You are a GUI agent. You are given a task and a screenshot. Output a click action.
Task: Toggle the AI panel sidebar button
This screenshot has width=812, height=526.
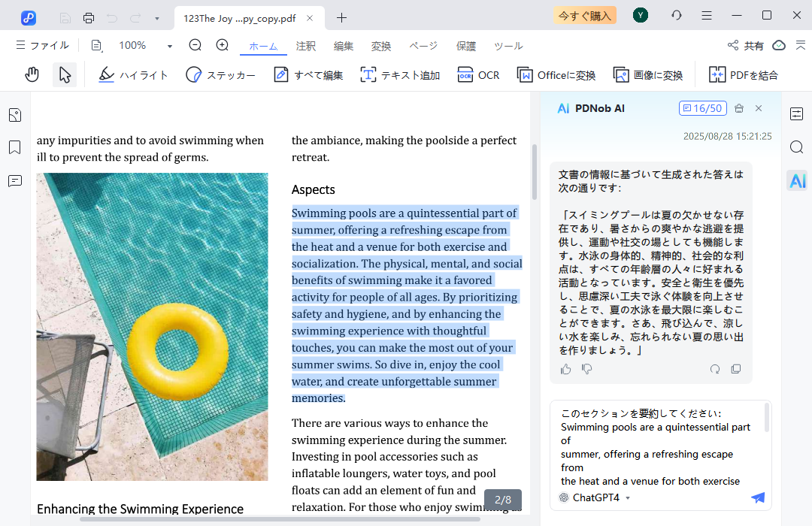[797, 180]
